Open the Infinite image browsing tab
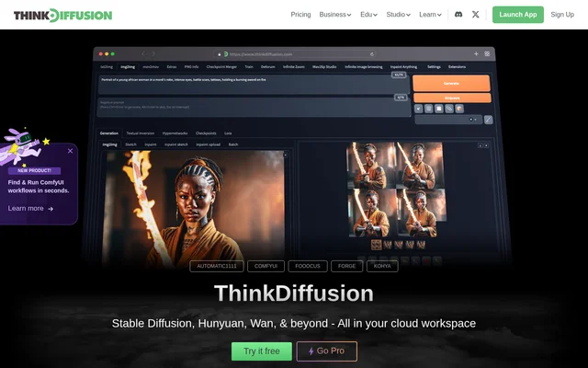The height and width of the screenshot is (368, 588). pyautogui.click(x=364, y=67)
